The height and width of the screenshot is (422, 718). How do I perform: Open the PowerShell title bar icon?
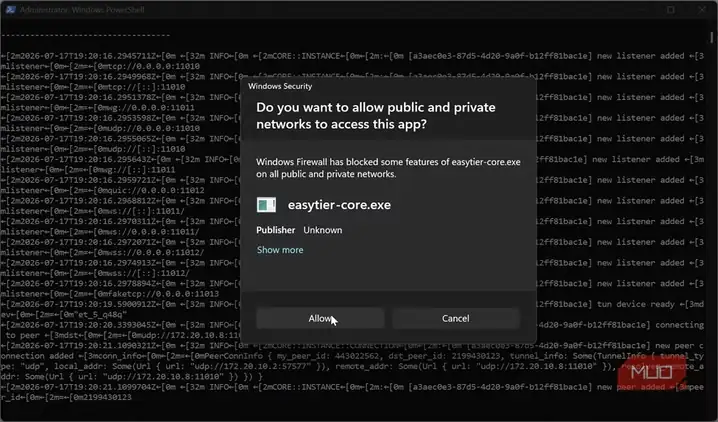11,10
